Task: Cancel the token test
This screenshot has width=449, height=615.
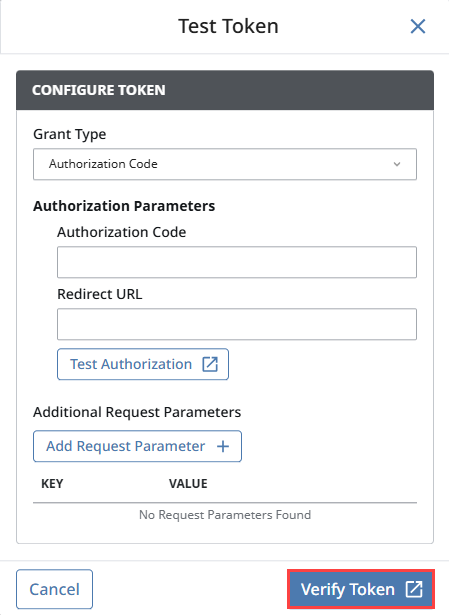Action: click(55, 589)
